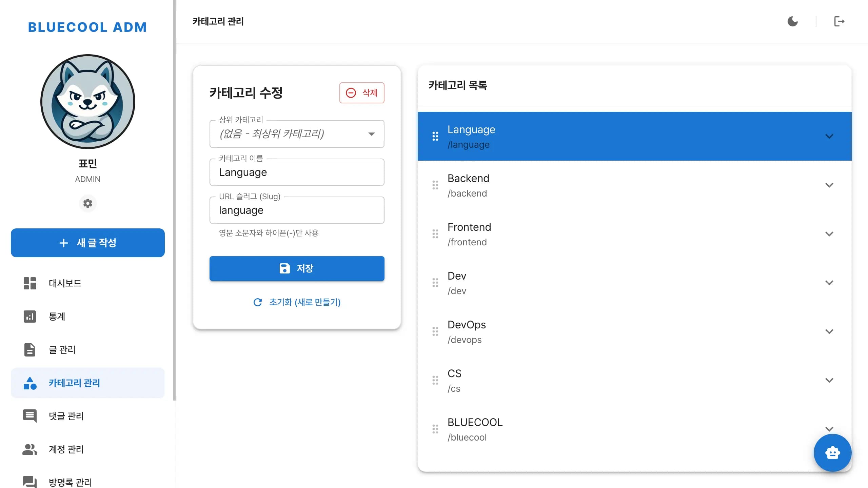
Task: Open the 대시보드 menu item
Action: click(x=65, y=283)
